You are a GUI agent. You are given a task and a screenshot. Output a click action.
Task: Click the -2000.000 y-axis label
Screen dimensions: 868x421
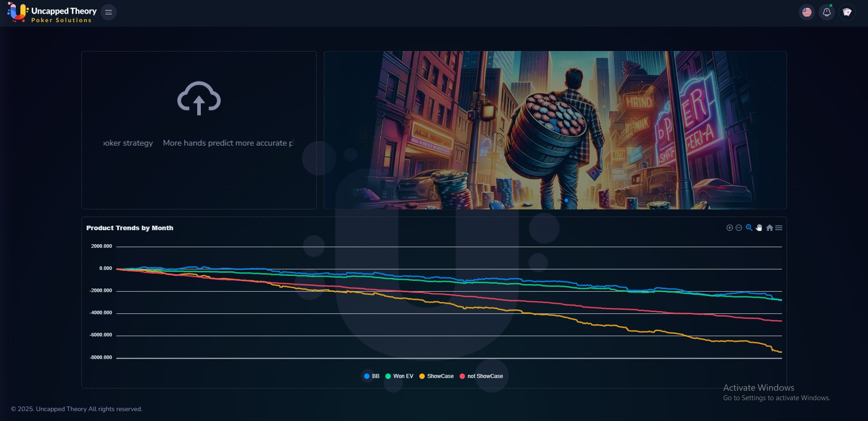pyautogui.click(x=100, y=291)
